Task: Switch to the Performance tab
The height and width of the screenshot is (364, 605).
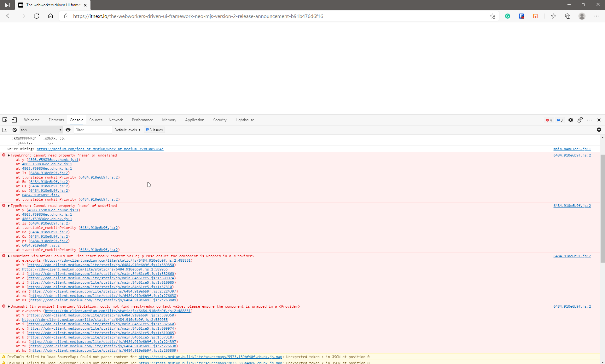Action: point(143,120)
